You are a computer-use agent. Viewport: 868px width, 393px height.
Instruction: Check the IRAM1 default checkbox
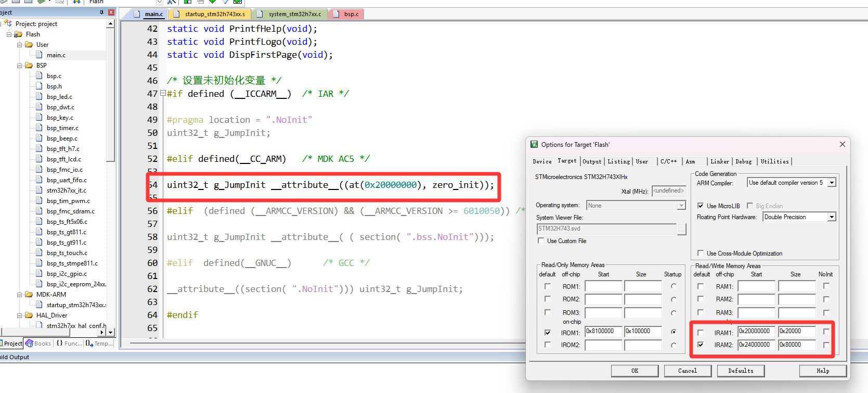[x=701, y=332]
